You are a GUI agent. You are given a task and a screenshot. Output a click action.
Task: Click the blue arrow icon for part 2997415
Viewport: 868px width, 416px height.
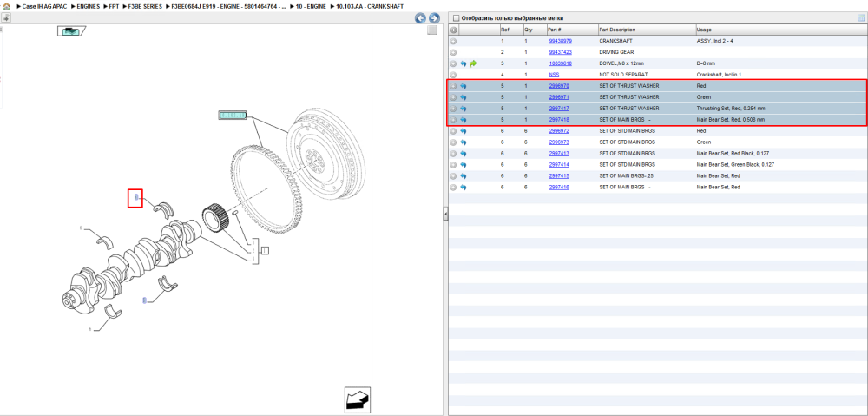(464, 176)
